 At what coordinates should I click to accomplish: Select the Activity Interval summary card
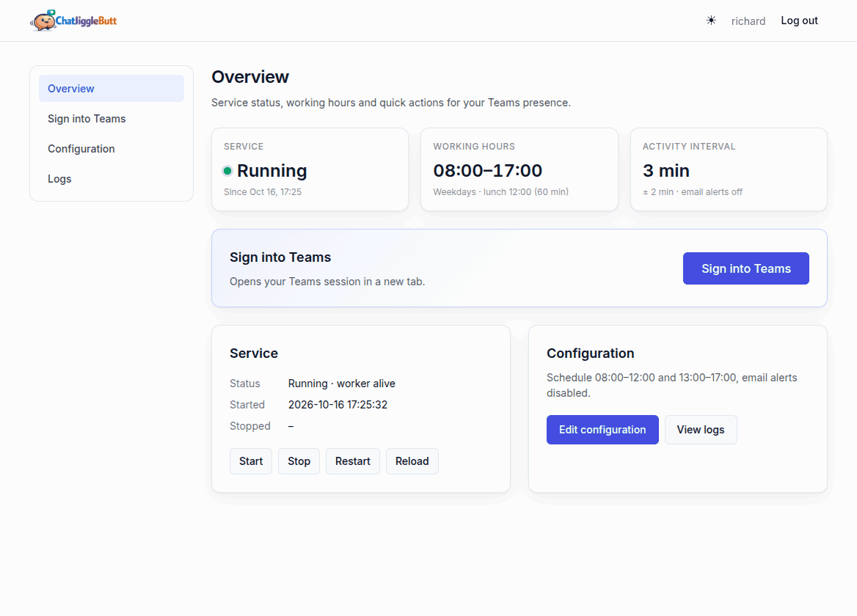point(729,169)
